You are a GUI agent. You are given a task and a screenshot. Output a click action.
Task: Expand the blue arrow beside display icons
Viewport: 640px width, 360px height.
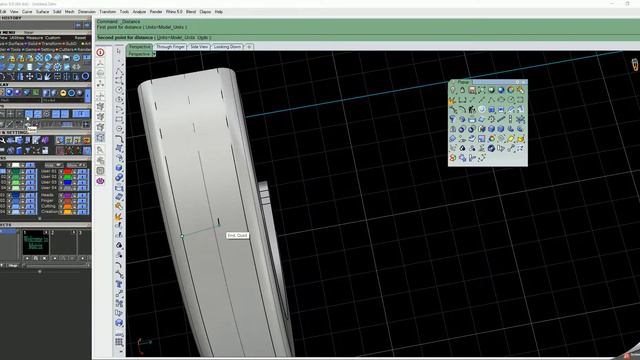pos(88,96)
